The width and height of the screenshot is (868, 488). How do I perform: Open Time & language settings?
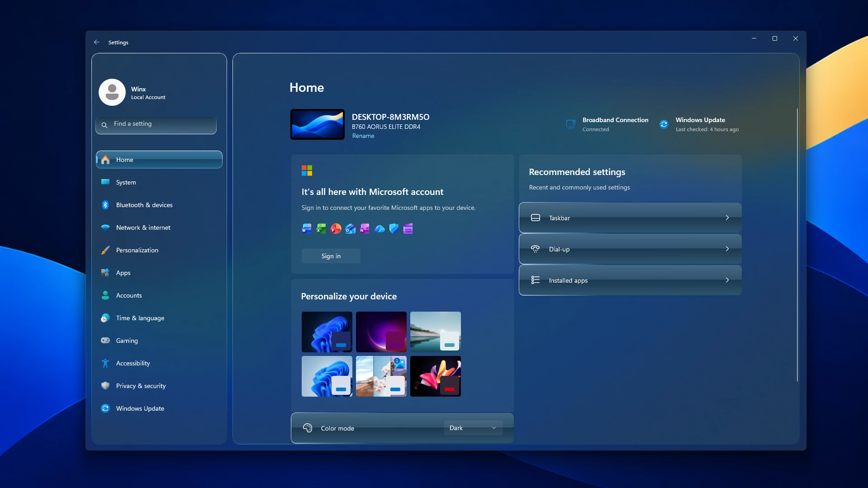coord(159,318)
